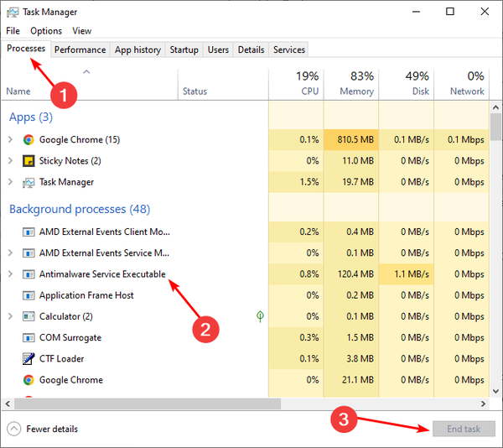Switch to the Performance tab
Screen dimensions: 503x448
[x=80, y=49]
